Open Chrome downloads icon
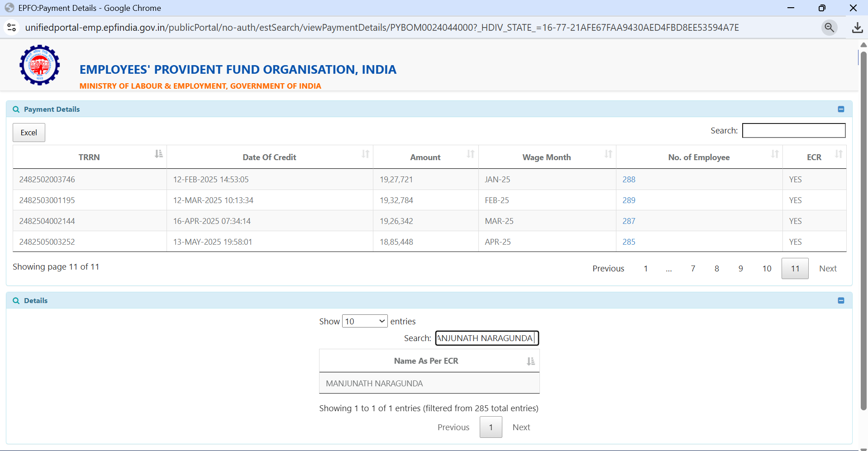The image size is (868, 451). [857, 28]
